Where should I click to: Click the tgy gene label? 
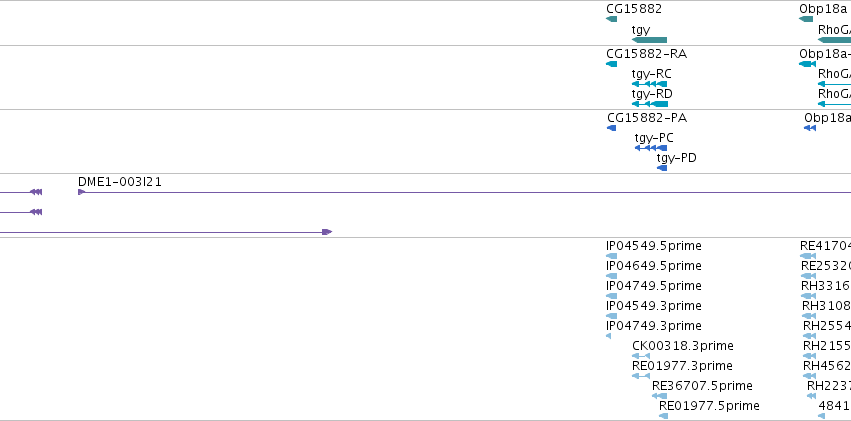[x=641, y=30]
